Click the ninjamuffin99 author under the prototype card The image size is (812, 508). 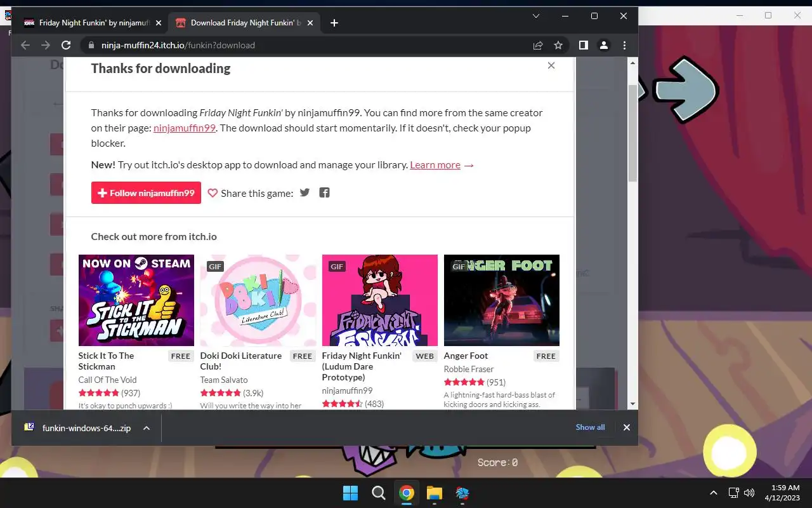(347, 391)
